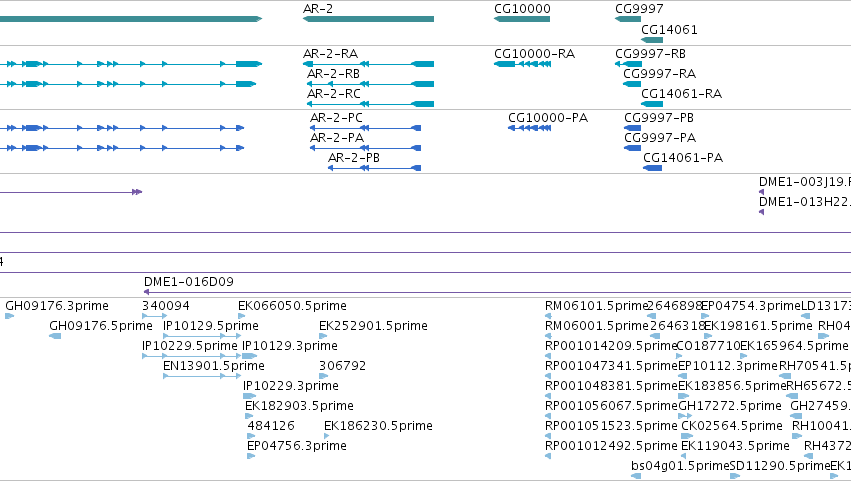The height and width of the screenshot is (481, 851).
Task: Select the EK182903.5prime EST label
Action: (x=300, y=406)
